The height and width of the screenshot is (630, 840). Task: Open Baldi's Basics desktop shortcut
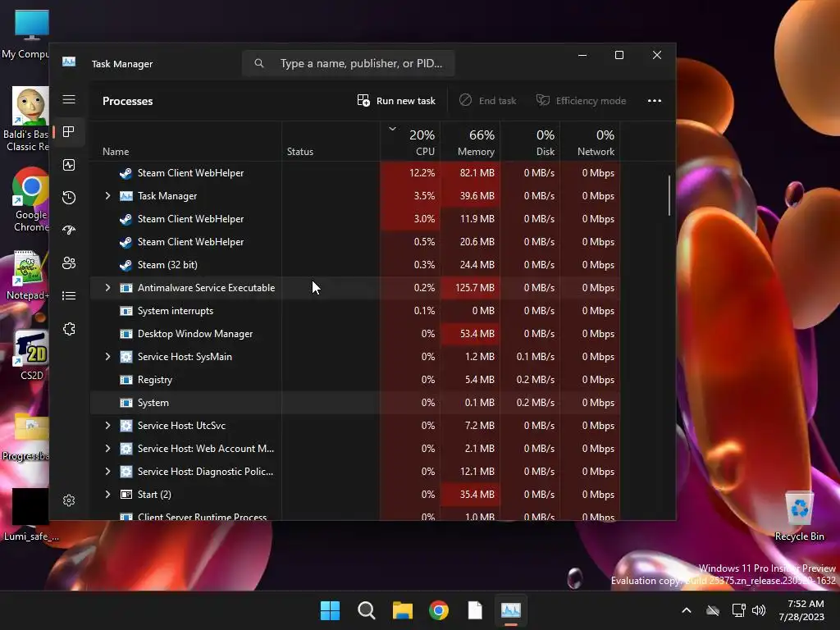(x=28, y=120)
